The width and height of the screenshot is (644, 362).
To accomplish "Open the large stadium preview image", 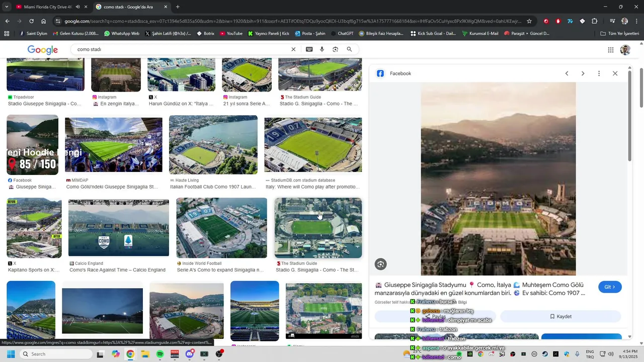I will (498, 179).
